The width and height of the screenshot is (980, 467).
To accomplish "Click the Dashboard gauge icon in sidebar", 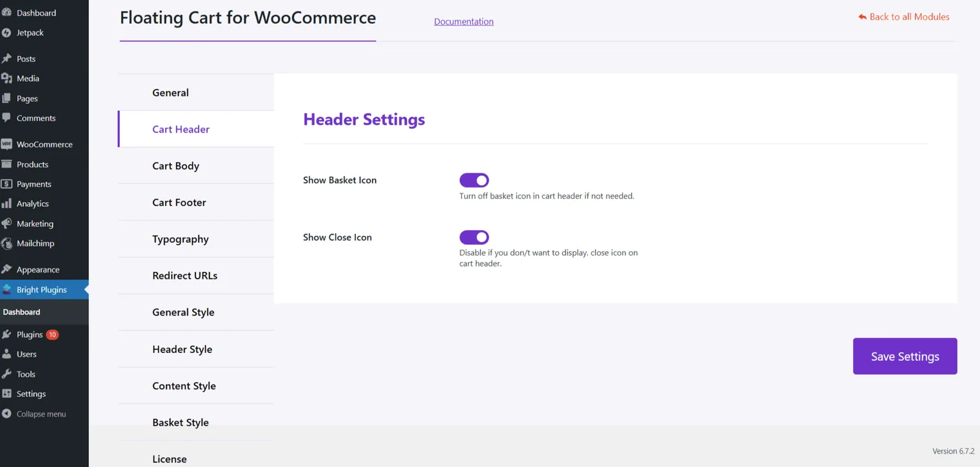I will 6,12.
